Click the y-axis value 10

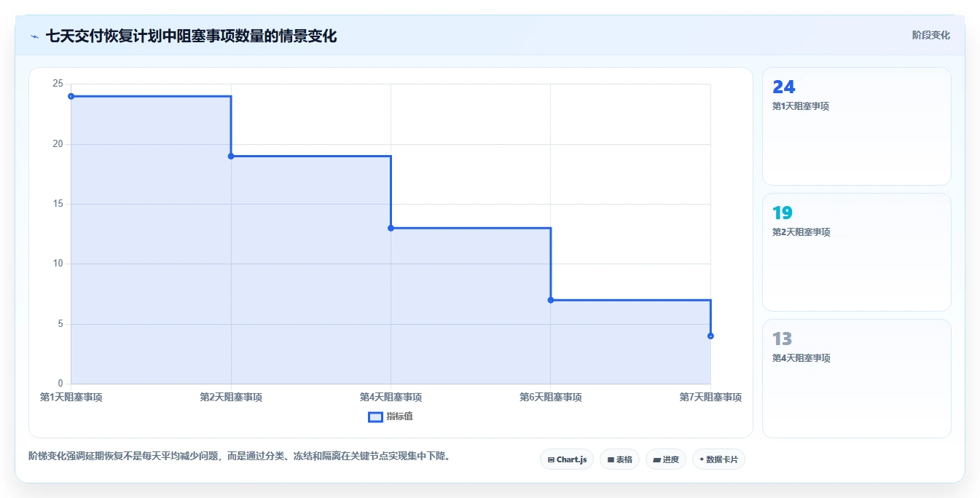click(x=58, y=264)
